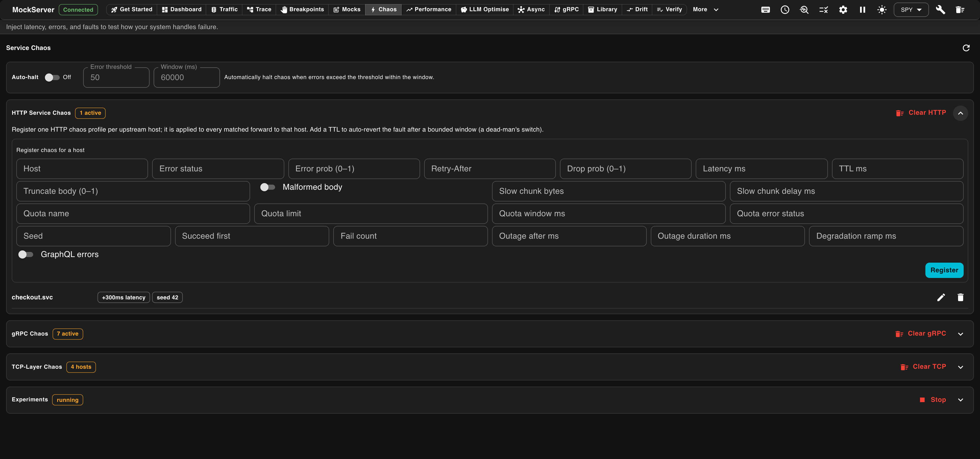Enable the GraphQL errors switch
This screenshot has width=980, height=459.
click(26, 254)
